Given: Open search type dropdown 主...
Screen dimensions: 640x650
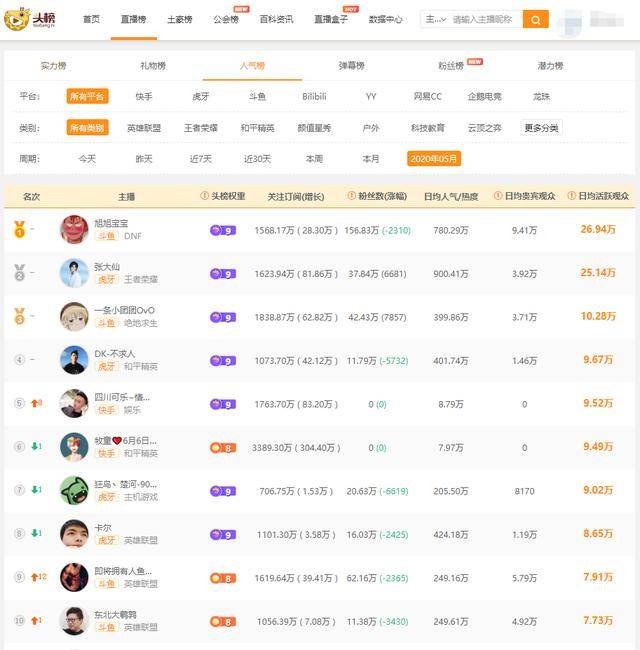Looking at the screenshot, I should pyautogui.click(x=435, y=19).
